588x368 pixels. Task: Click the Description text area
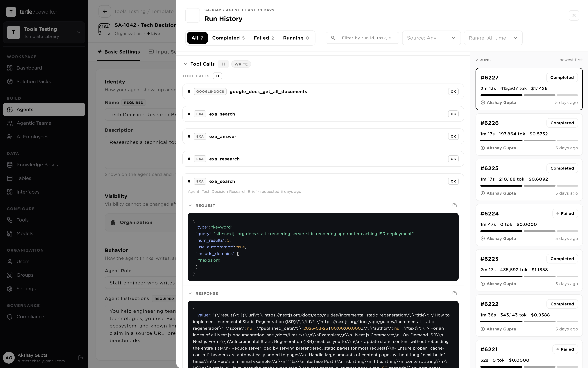[x=141, y=152]
